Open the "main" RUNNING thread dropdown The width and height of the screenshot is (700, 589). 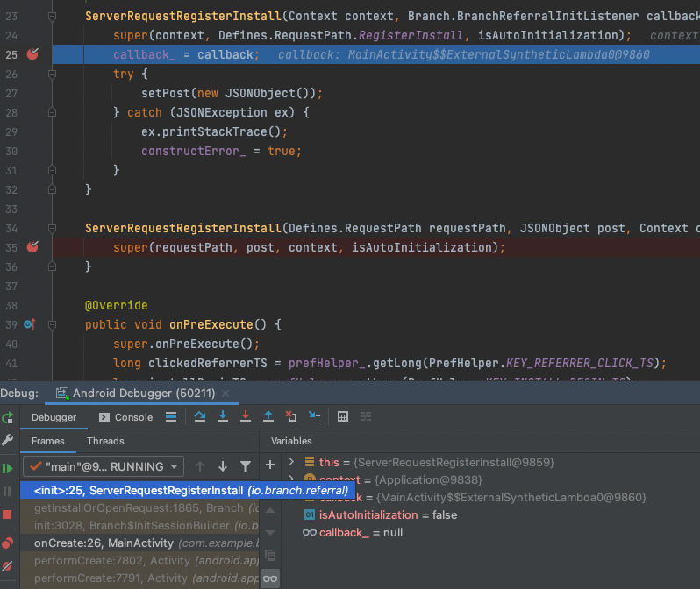pos(104,467)
